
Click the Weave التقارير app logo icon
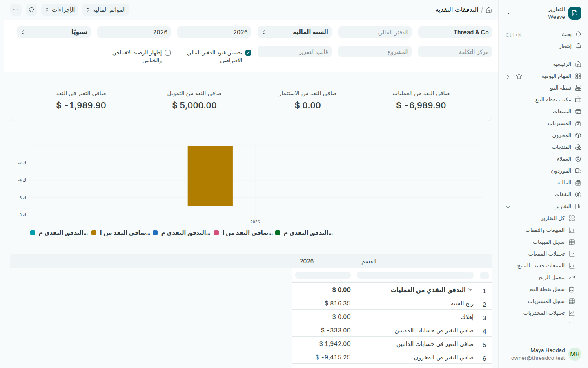point(575,13)
